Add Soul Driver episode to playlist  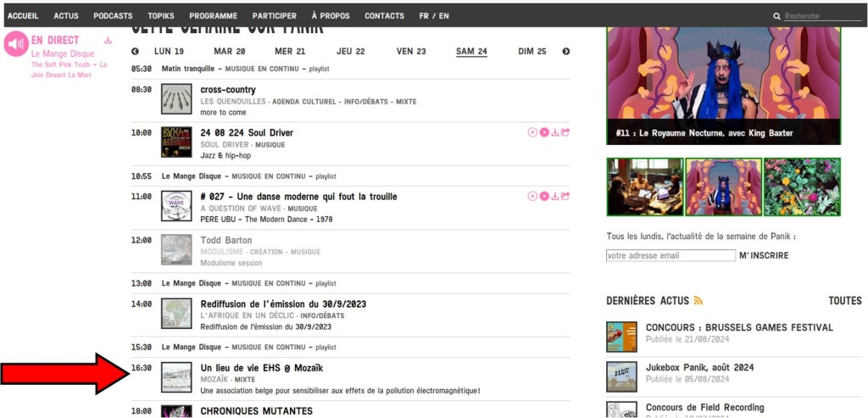point(532,132)
